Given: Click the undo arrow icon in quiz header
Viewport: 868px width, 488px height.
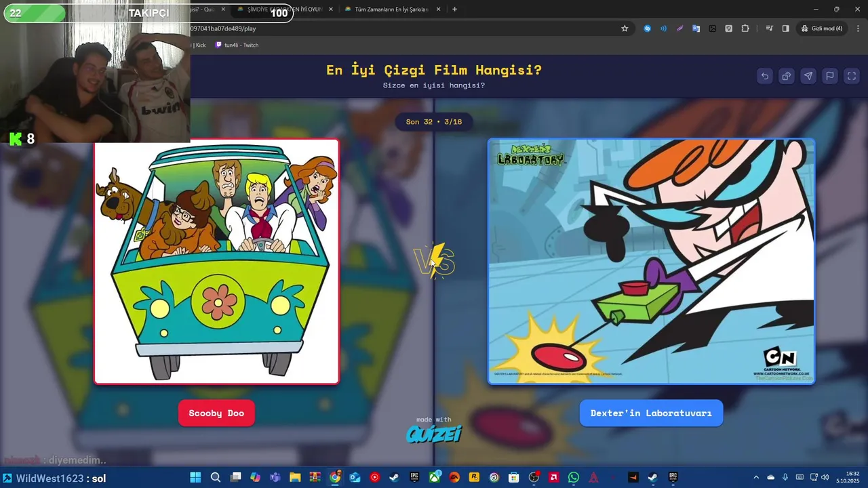Looking at the screenshot, I should point(765,76).
